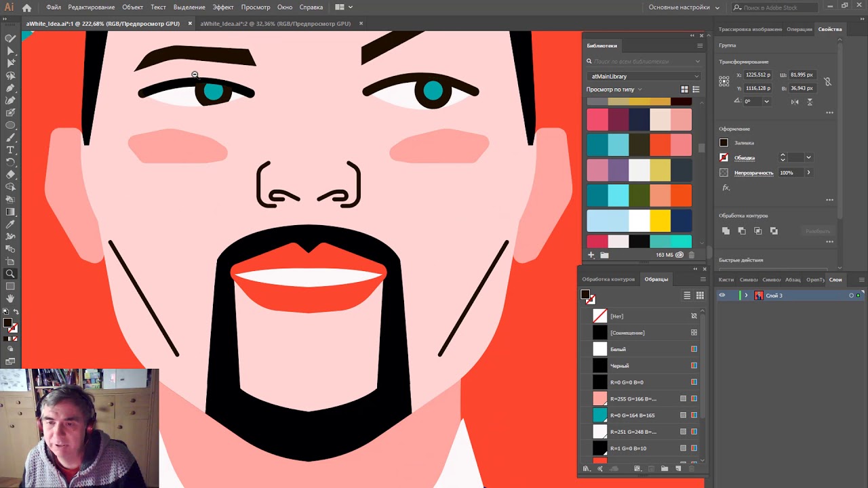868x488 pixels.
Task: Click the Разобрать expand button
Action: (817, 231)
